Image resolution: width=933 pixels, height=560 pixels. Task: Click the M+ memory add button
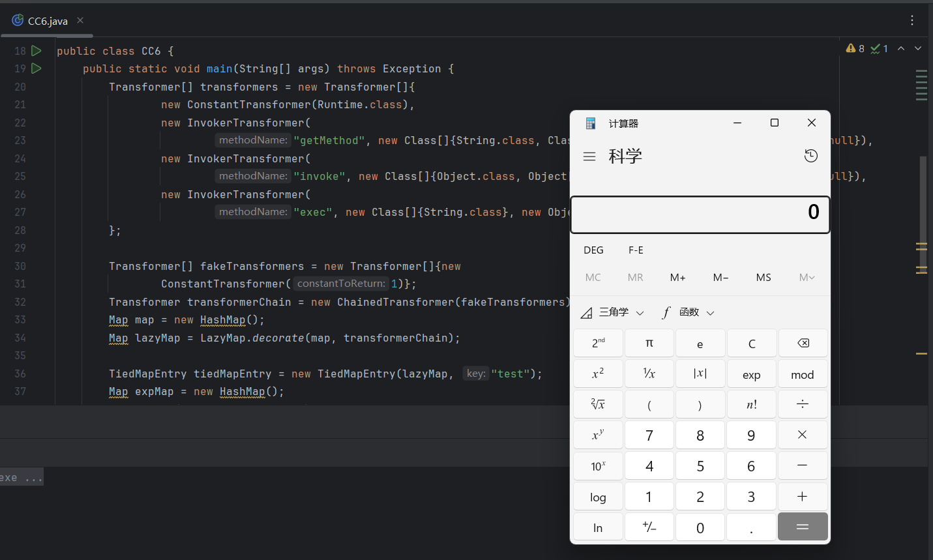[x=678, y=278]
